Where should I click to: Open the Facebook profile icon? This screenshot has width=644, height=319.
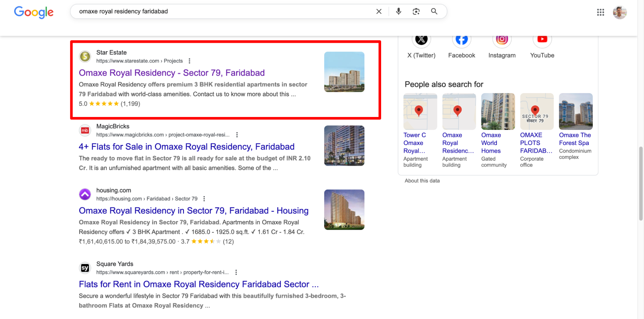point(462,40)
